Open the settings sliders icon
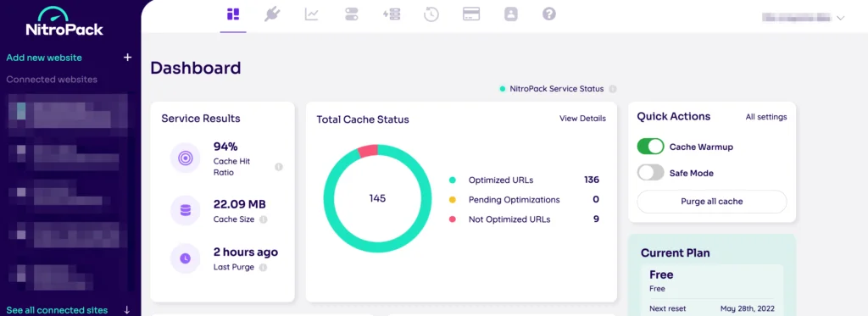The width and height of the screenshot is (868, 316). tap(352, 14)
